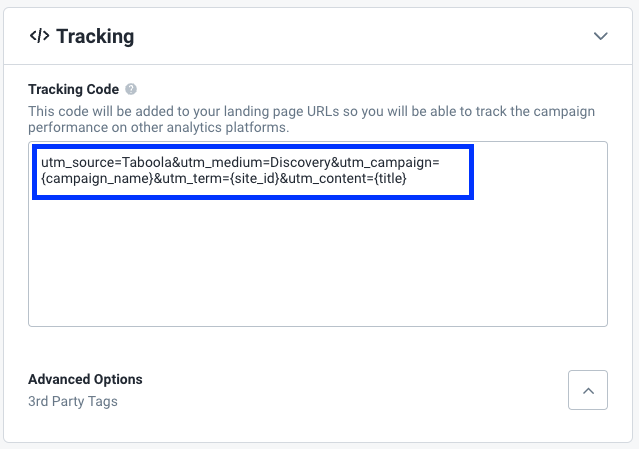The width and height of the screenshot is (639, 449).
Task: Open the Tracking Code help question-mark icon
Action: (x=131, y=89)
